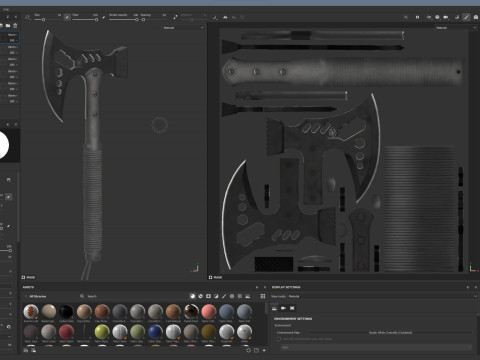Open the 2D viewport Material dropdown
This screenshot has width=480, height=360.
pyautogui.click(x=455, y=28)
